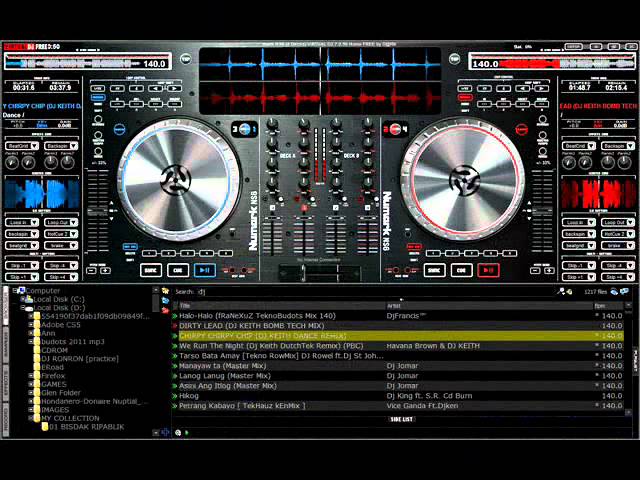Click the yellow favorite folder icon in browser toolbar
640x480 pixels.
(x=165, y=291)
